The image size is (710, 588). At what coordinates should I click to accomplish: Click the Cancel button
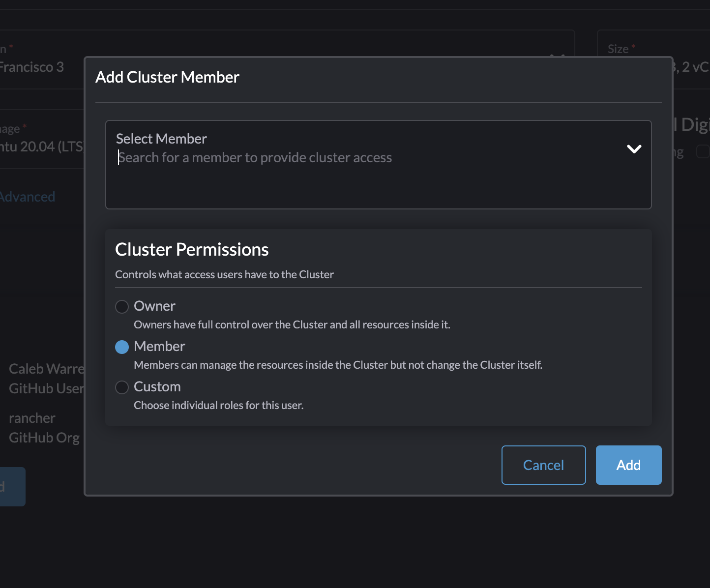pos(543,465)
